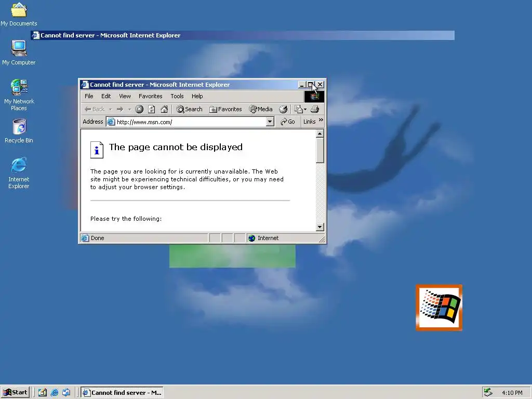Click the 4:10 PM clock
532x399 pixels.
click(512, 393)
